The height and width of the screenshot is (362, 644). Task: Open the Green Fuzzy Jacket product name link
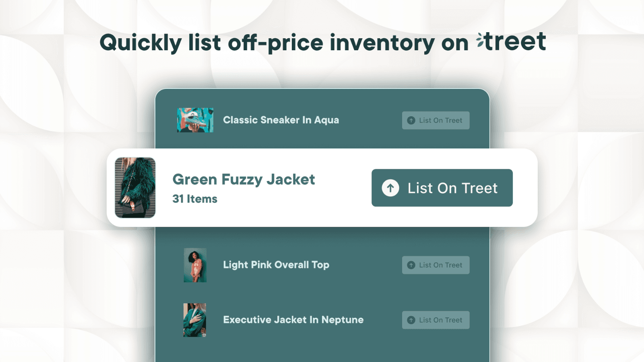coord(244,179)
